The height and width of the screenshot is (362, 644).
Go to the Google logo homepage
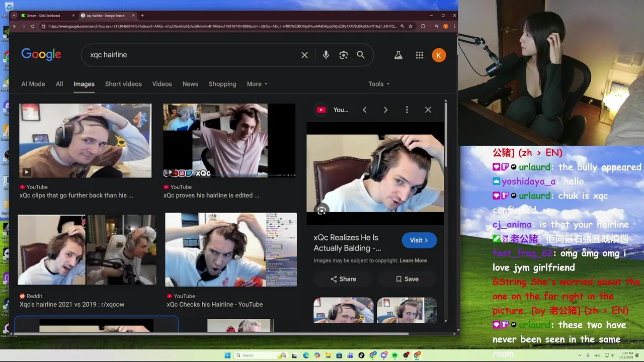pos(41,55)
